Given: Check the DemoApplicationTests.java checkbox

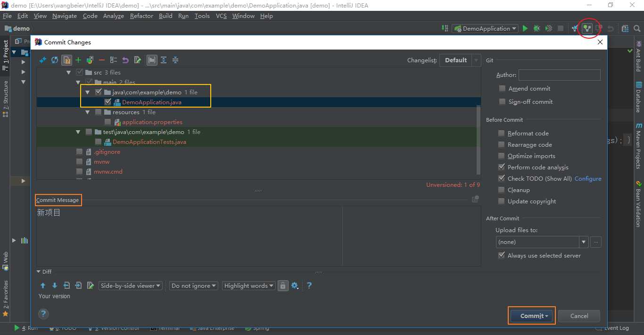Looking at the screenshot, I should pyautogui.click(x=98, y=142).
